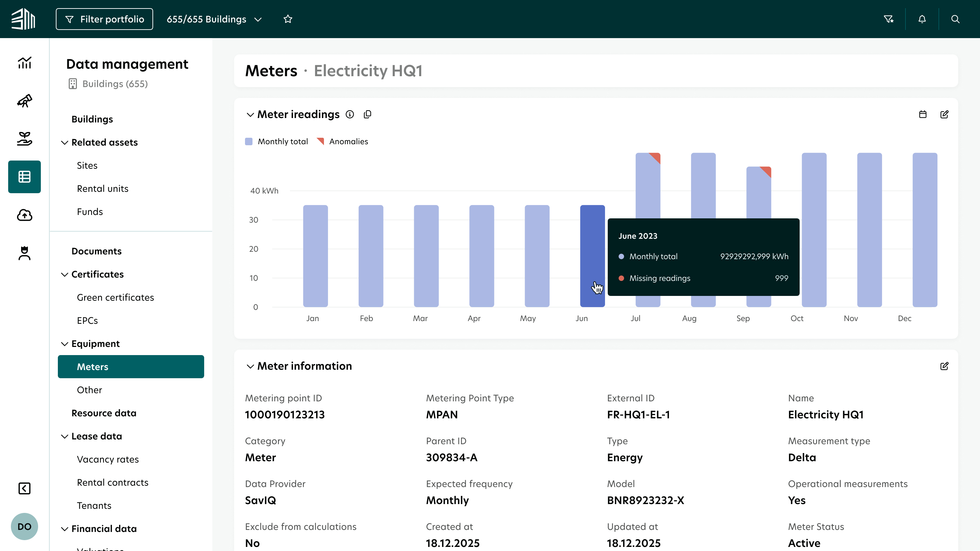980x551 pixels.
Task: Click the search magnifier icon
Action: point(955,19)
